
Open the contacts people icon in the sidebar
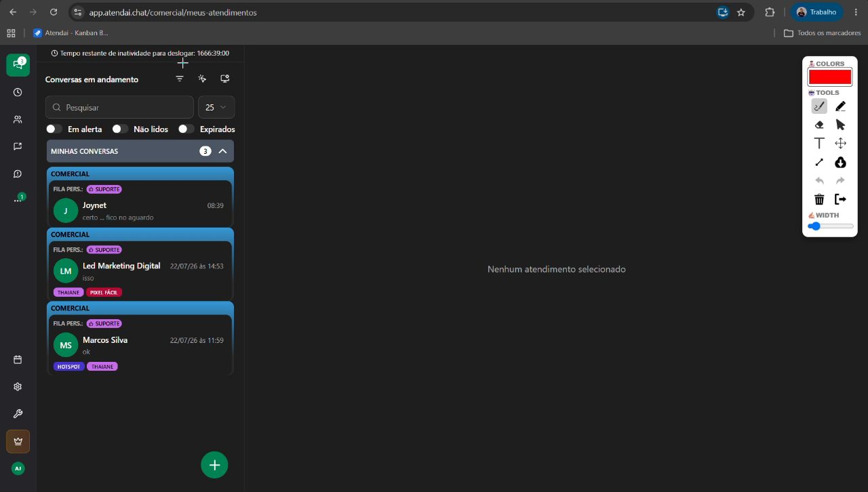(18, 119)
